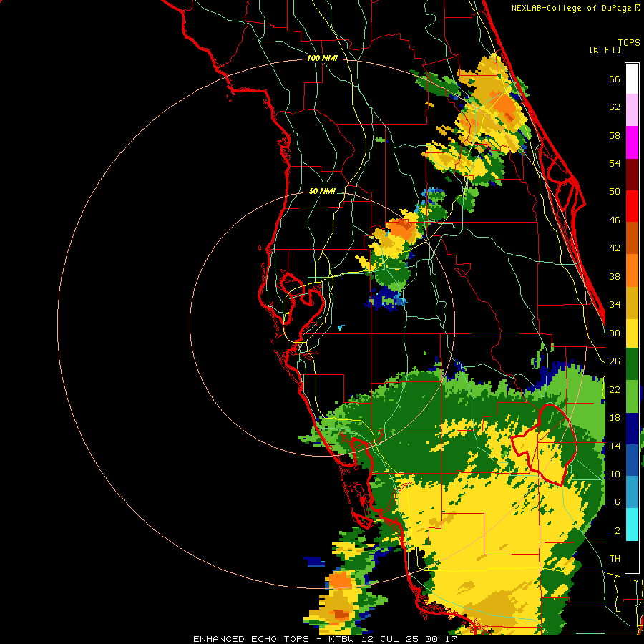Screen dimensions: 644x644
Task: Select the light pink legend swatch
Action: 632,110
